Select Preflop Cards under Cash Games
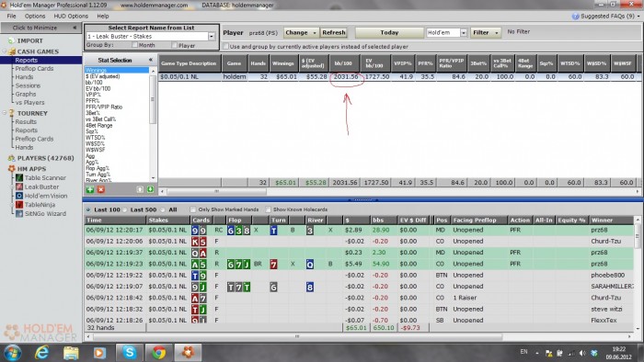 (x=34, y=69)
